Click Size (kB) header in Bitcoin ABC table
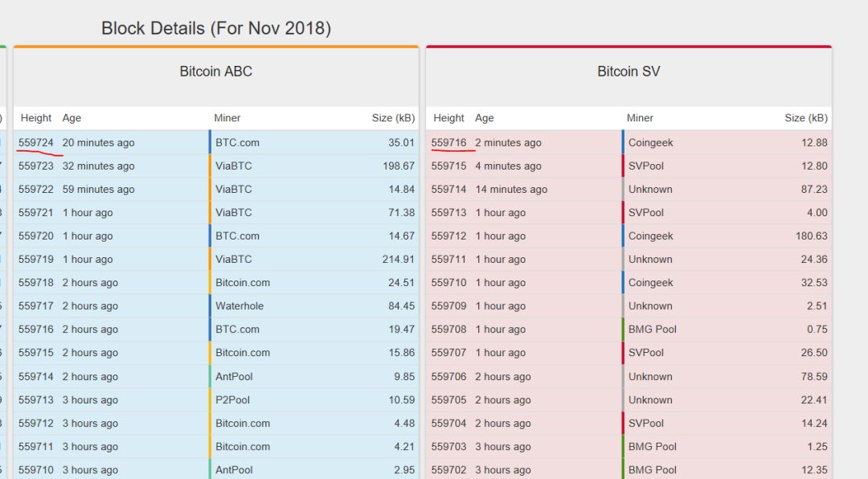The width and height of the screenshot is (868, 479). (393, 118)
